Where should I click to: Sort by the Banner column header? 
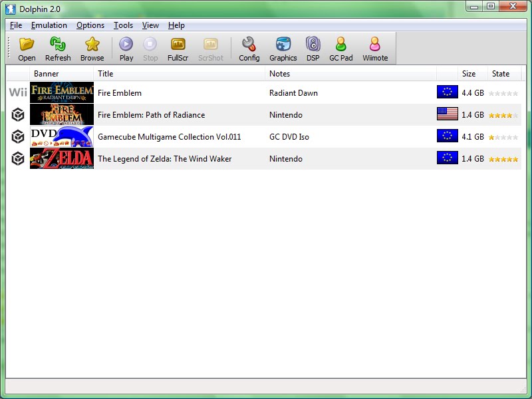coord(61,74)
